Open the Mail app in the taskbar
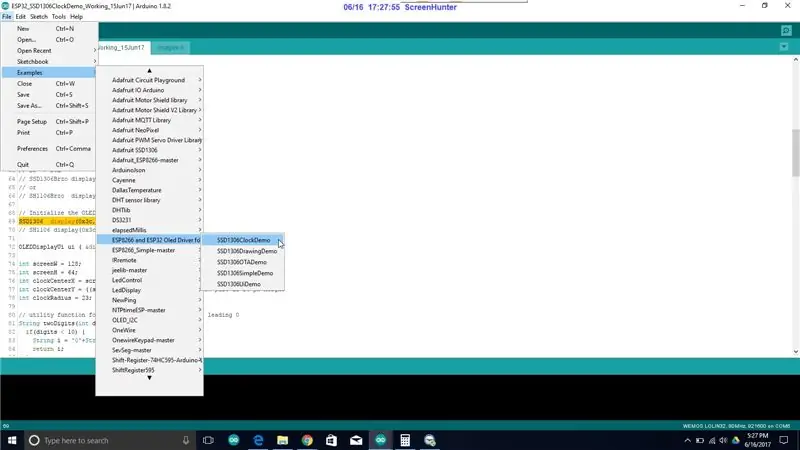800x450 pixels. pos(356,440)
